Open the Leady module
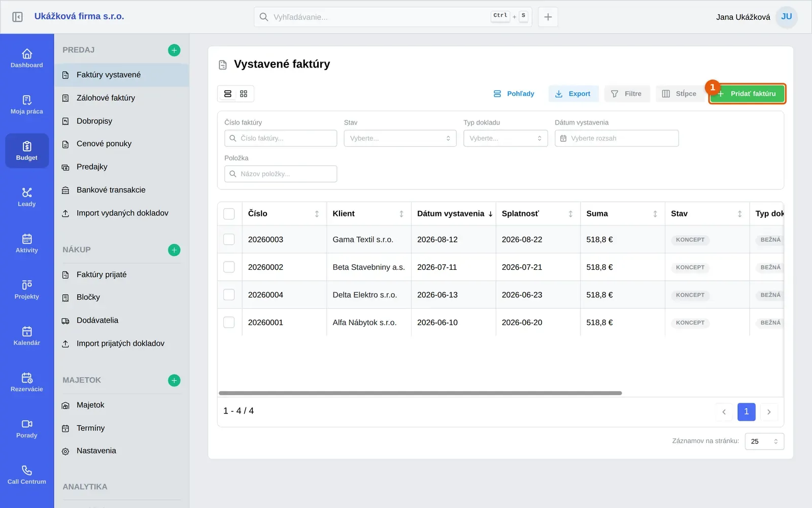812x508 pixels. point(27,197)
